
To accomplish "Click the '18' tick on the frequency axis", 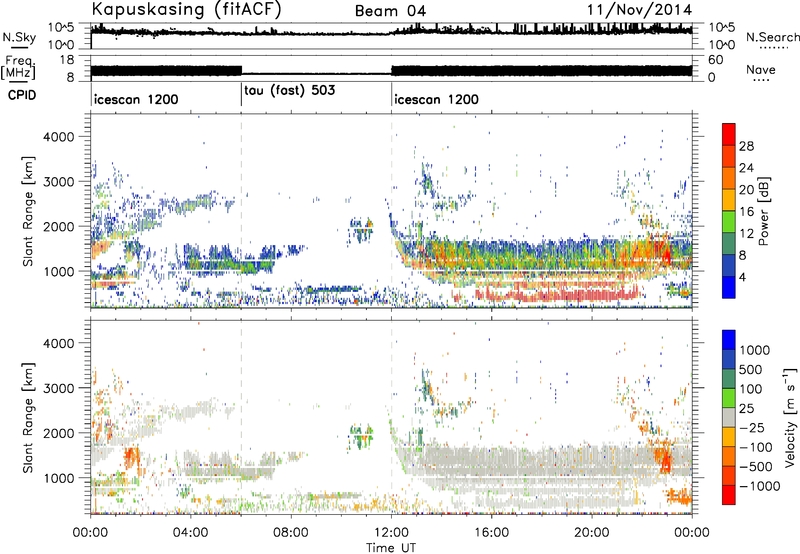I will [x=67, y=60].
